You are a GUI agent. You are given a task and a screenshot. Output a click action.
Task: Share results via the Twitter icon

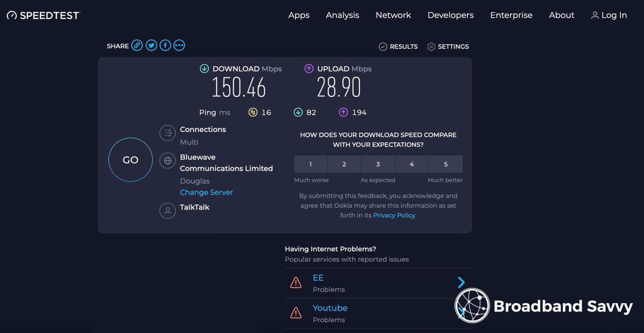[x=151, y=45]
